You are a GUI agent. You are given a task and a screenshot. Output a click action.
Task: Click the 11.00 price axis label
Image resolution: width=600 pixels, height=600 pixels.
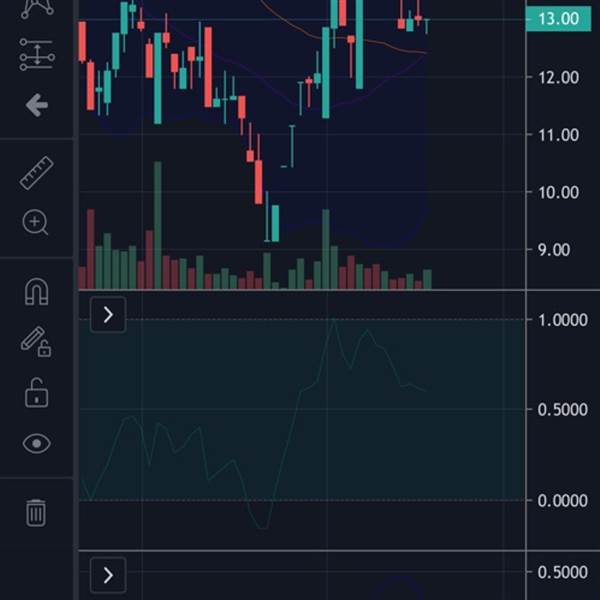558,135
